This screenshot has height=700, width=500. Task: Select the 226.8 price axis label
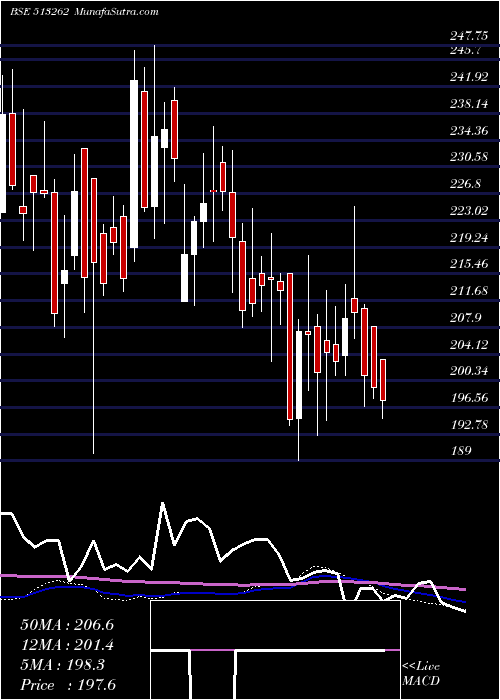[x=466, y=184]
